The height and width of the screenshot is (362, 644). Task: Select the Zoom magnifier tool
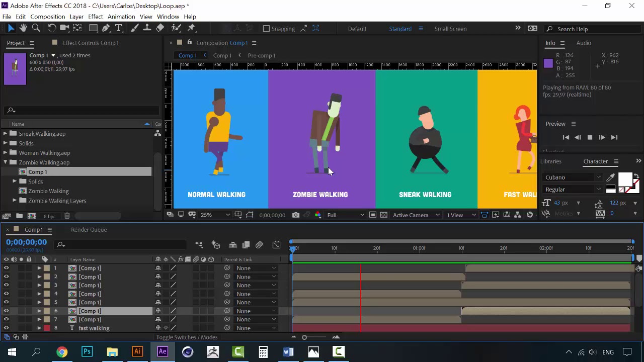click(36, 28)
